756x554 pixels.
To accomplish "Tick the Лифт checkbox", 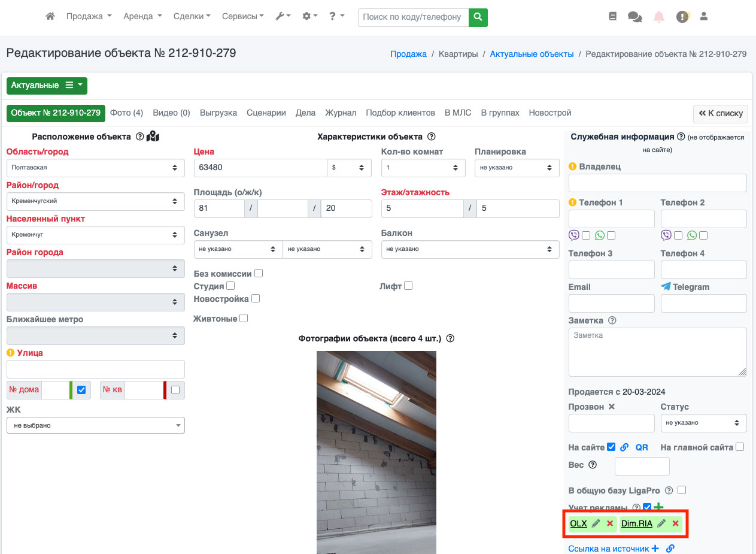I will [408, 286].
